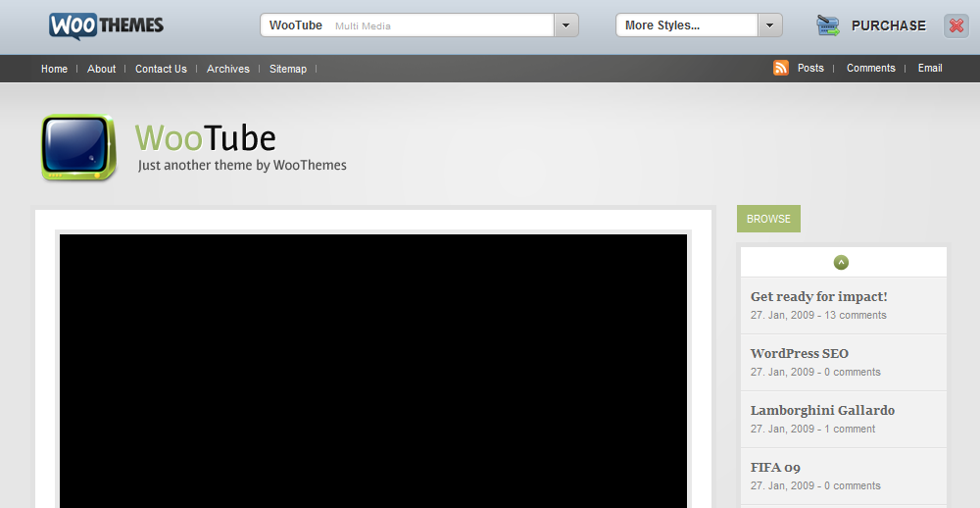The height and width of the screenshot is (508, 980).
Task: Open the Sitemap menu item
Action: click(288, 69)
